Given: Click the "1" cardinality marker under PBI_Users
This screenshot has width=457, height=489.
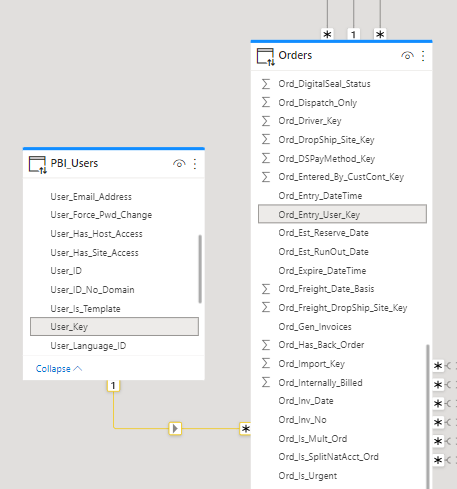Looking at the screenshot, I should pyautogui.click(x=113, y=386).
